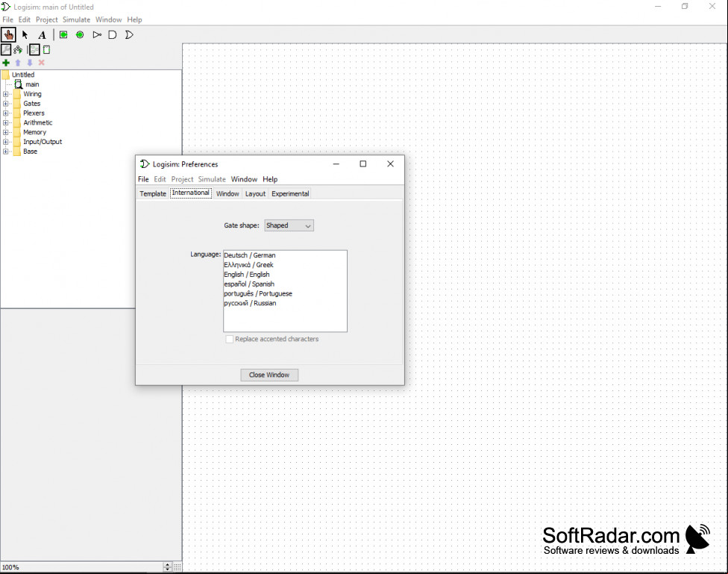View the circuit layout editor
Image resolution: width=728 pixels, height=574 pixels.
click(34, 49)
